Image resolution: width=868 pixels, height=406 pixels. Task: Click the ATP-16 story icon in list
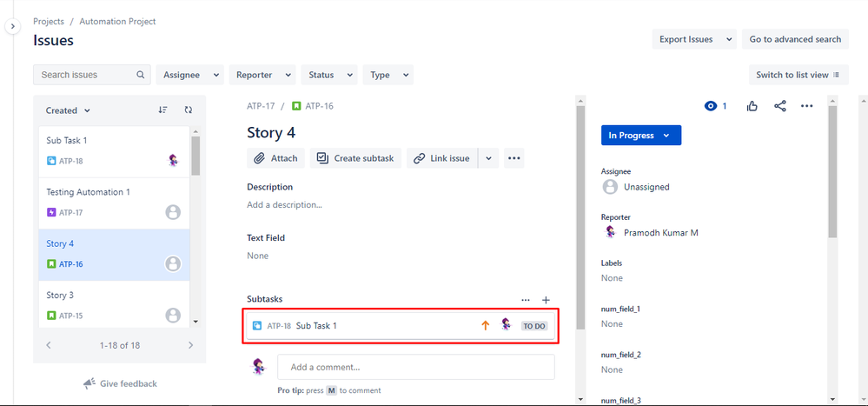pyautogui.click(x=51, y=264)
